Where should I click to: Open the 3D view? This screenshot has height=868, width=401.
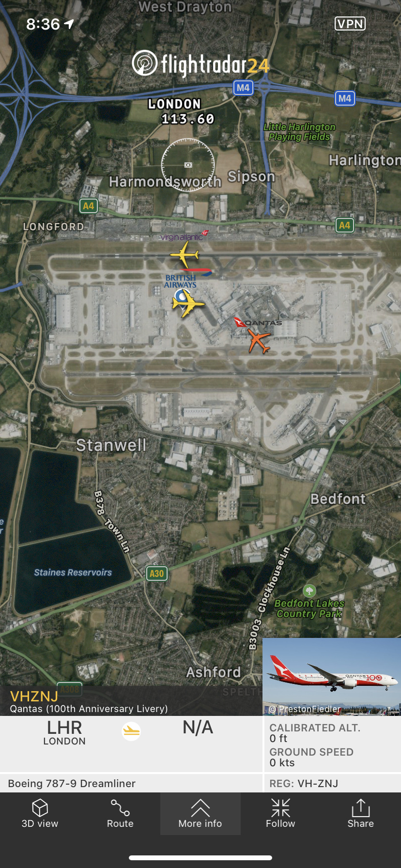(40, 814)
